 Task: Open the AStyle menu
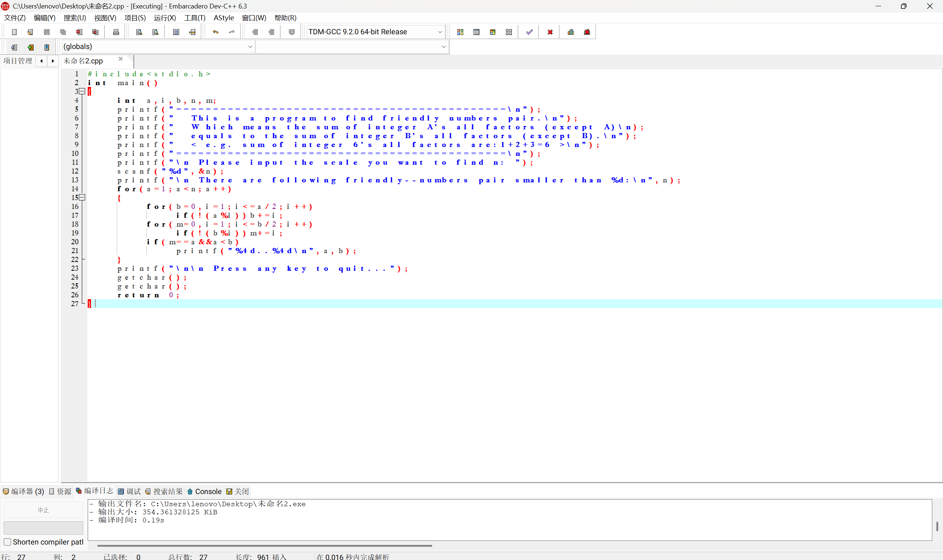(x=223, y=18)
